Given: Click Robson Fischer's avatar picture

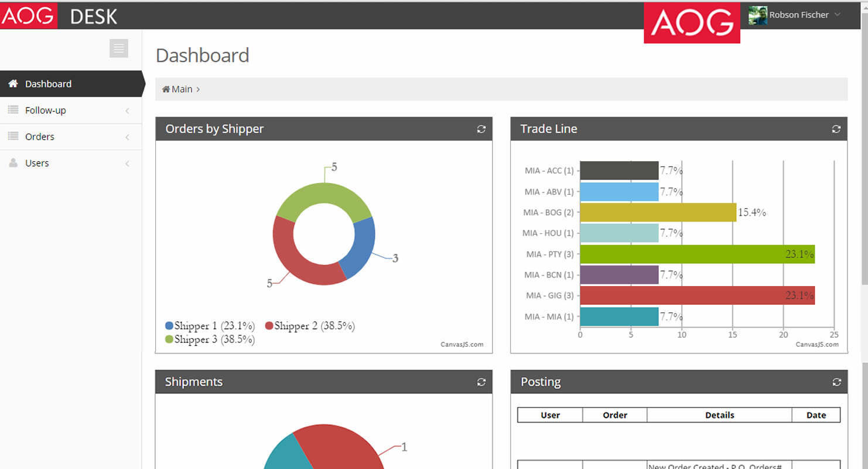Looking at the screenshot, I should click(x=758, y=15).
